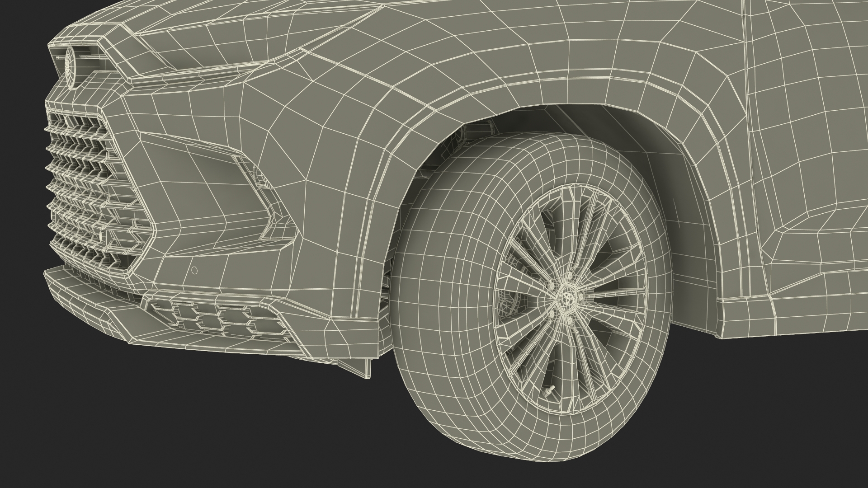Click the small parking sensor circle on bumper
Image resolution: width=868 pixels, height=488 pixels.
click(x=194, y=271)
